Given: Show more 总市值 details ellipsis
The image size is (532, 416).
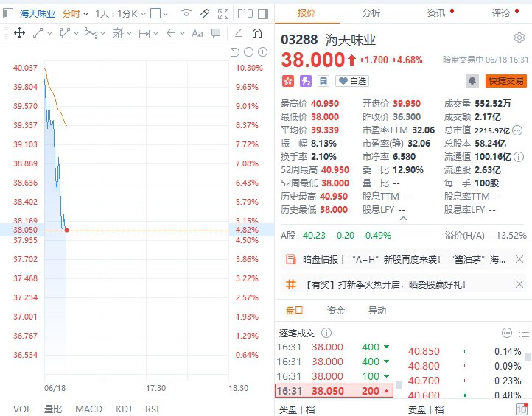Looking at the screenshot, I should 517,130.
